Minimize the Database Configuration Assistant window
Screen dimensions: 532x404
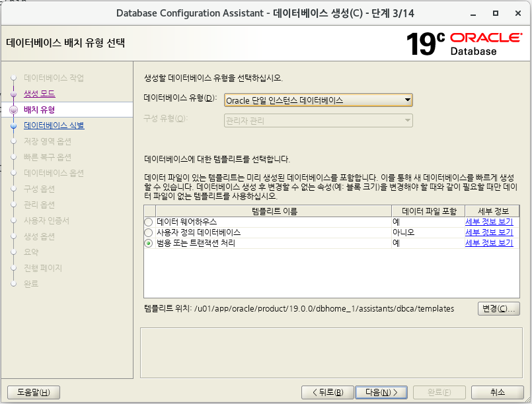click(473, 14)
